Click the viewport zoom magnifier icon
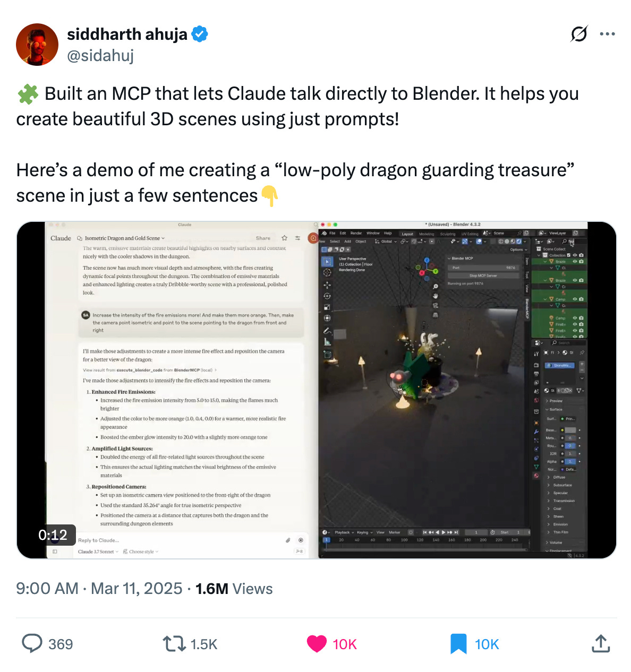 436,287
